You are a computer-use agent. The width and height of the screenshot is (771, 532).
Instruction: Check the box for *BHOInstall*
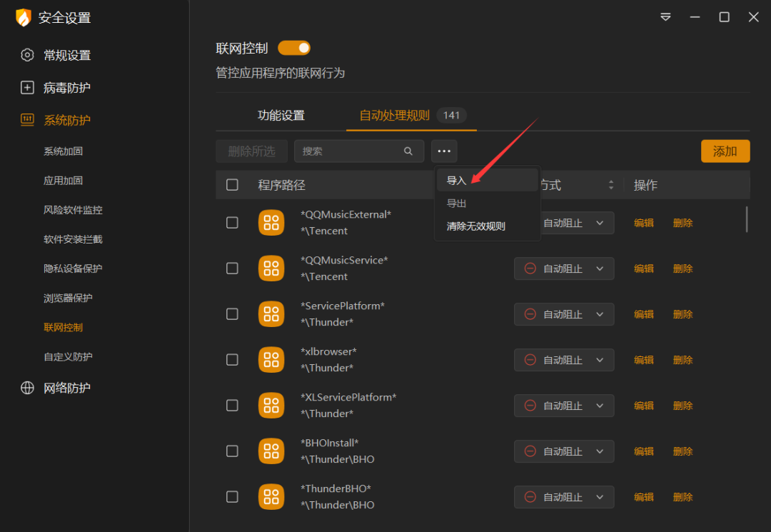tap(232, 451)
